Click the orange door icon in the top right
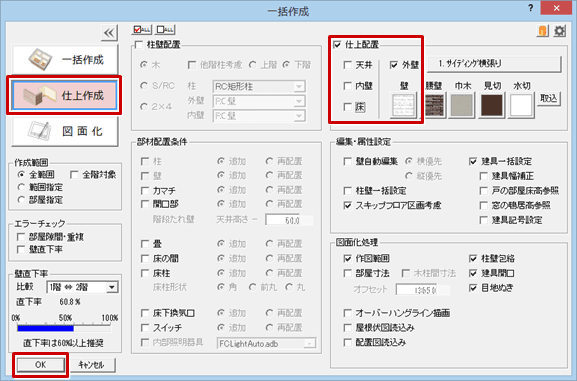 point(543,31)
